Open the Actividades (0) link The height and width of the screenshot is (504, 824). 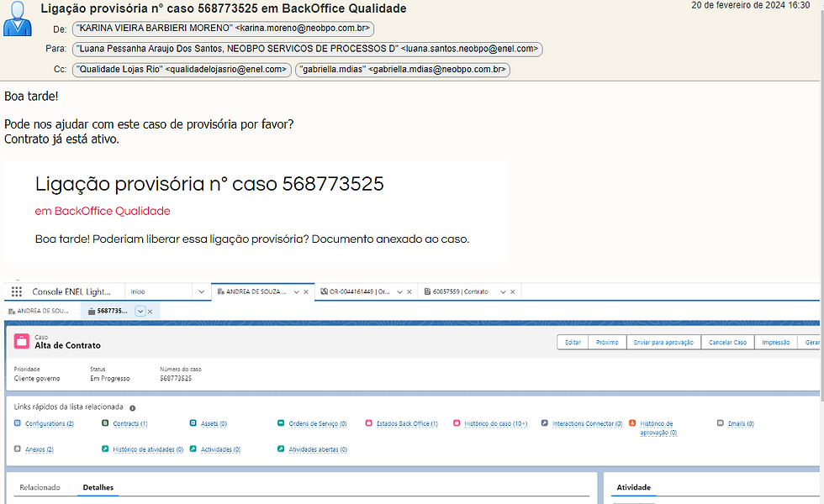coord(220,449)
